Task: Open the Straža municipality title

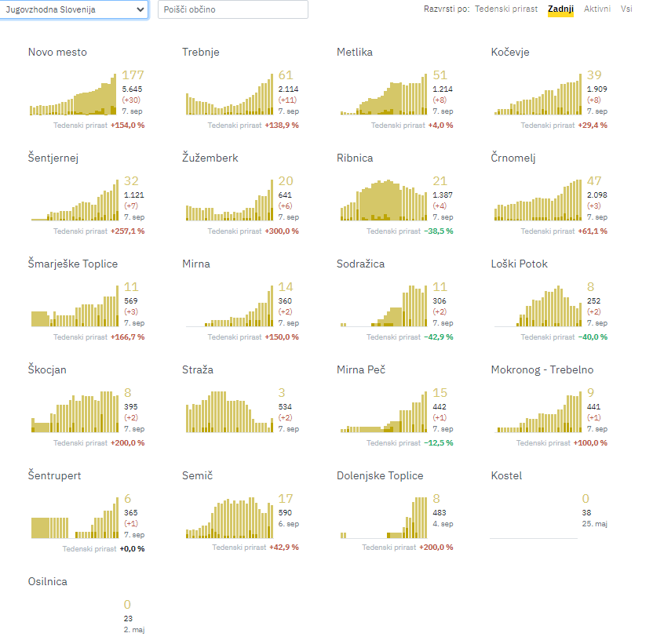Action: click(x=198, y=369)
